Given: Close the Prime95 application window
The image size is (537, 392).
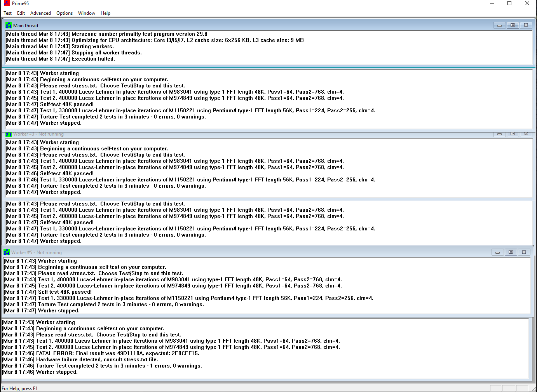Looking at the screenshot, I should pos(527,3).
